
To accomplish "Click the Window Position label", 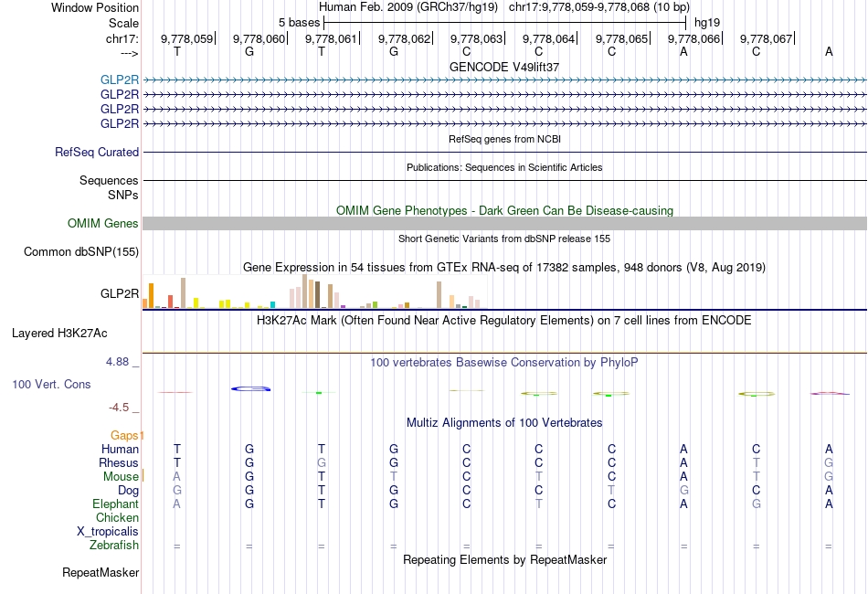I will pos(95,7).
